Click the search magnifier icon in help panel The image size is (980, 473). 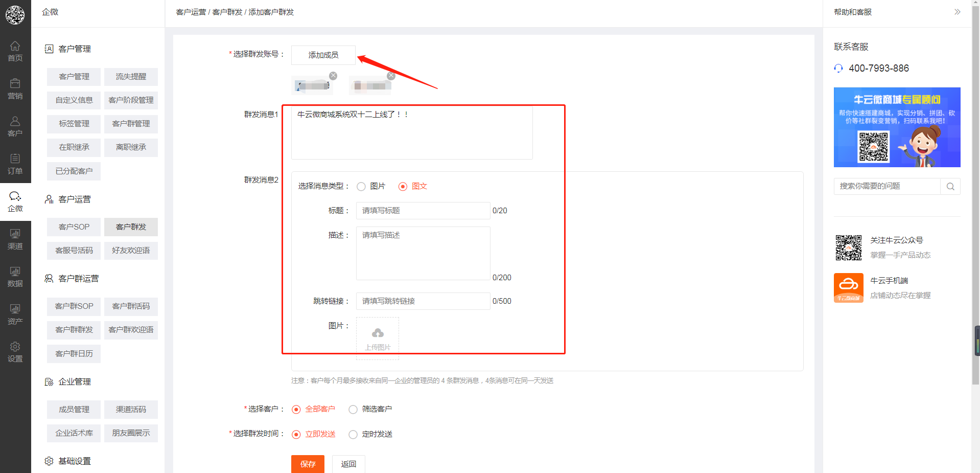(950, 186)
